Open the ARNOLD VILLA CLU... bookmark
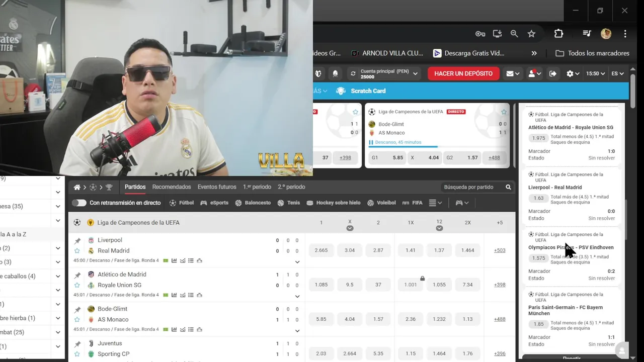The image size is (644, 362). pos(387,53)
